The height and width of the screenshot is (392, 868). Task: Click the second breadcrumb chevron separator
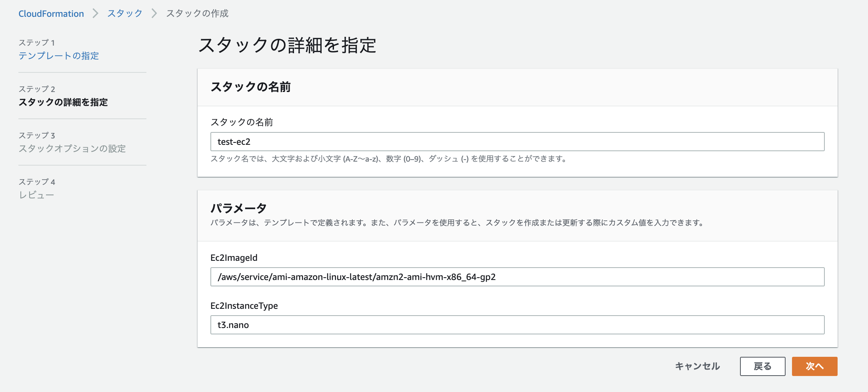[x=154, y=14]
